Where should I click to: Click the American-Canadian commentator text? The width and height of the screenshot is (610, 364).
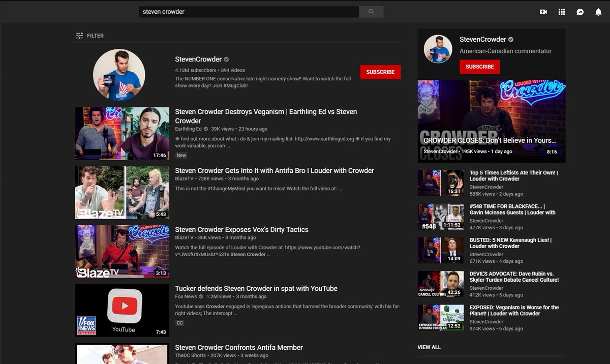505,51
